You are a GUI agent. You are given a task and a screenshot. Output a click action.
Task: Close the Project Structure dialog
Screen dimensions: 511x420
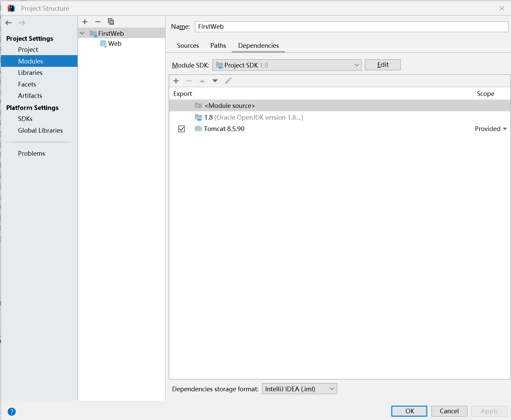pos(502,8)
